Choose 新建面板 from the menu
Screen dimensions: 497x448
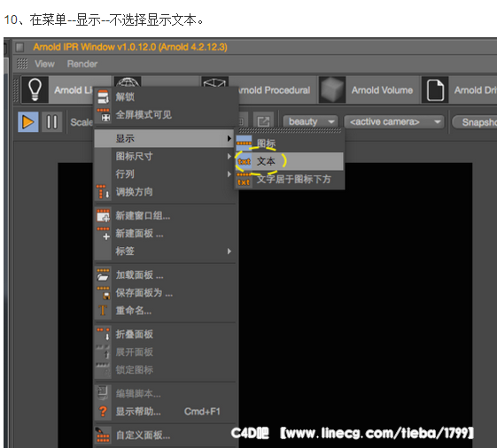165,234
